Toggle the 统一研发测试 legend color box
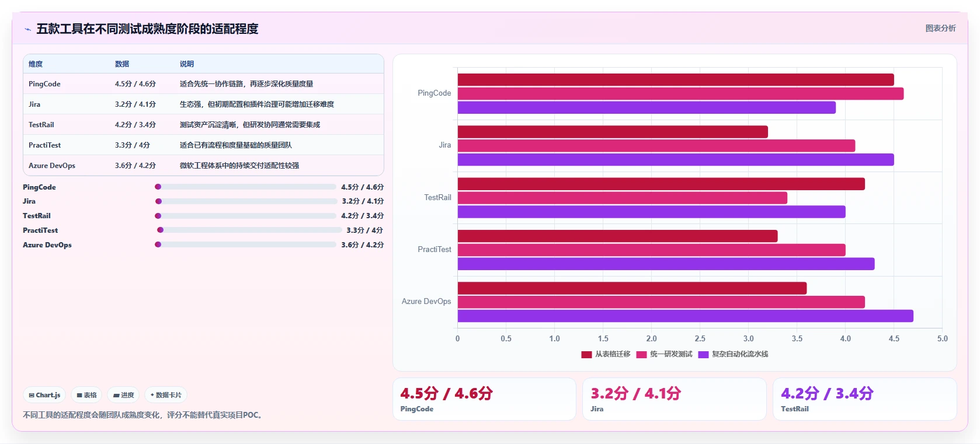This screenshot has height=444, width=980. [x=641, y=354]
